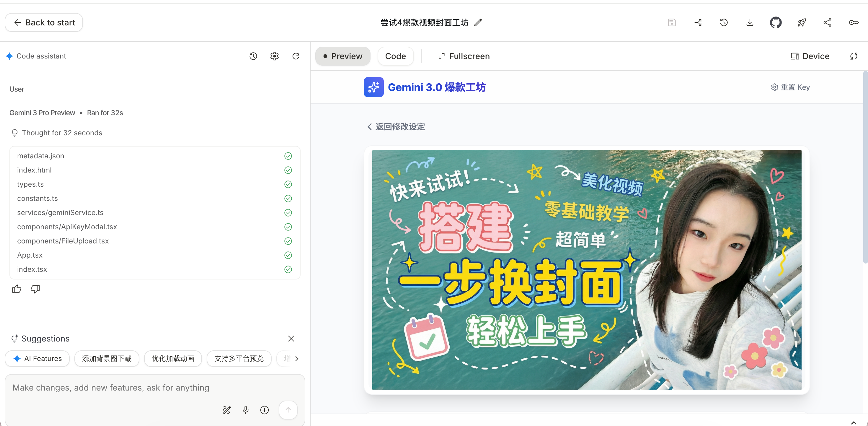Toggle Fullscreen preview mode

464,56
